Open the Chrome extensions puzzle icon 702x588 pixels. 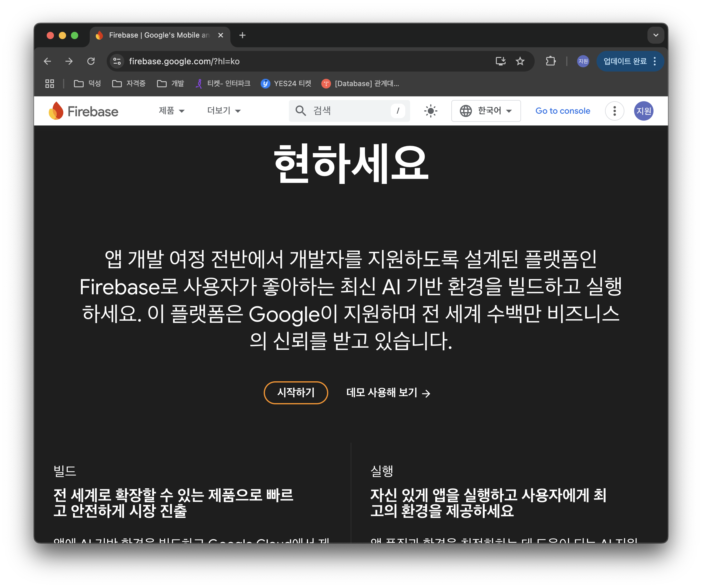(x=550, y=61)
